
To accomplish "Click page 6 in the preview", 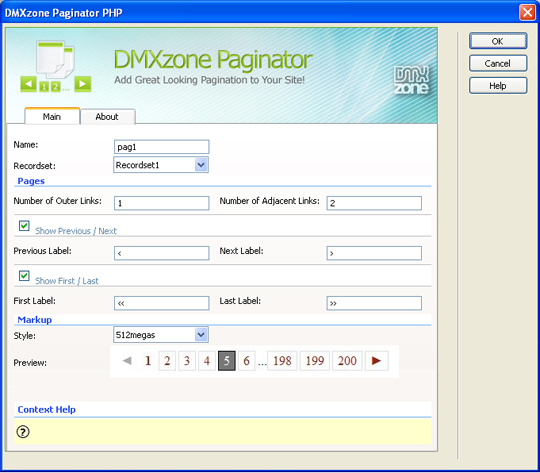I will pos(247,361).
